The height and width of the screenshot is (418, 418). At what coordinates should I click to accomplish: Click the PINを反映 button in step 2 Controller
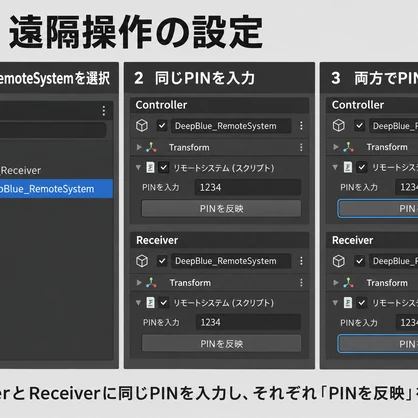pyautogui.click(x=221, y=209)
